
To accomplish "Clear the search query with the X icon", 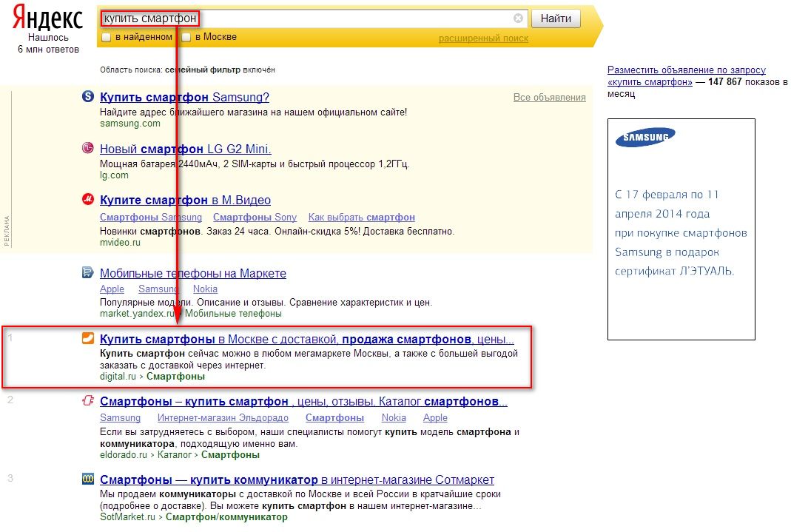I will pos(518,18).
